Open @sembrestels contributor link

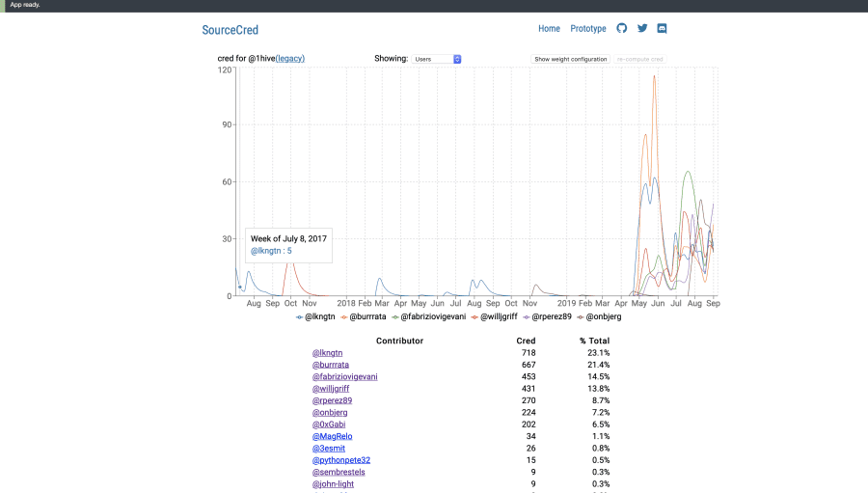click(339, 472)
